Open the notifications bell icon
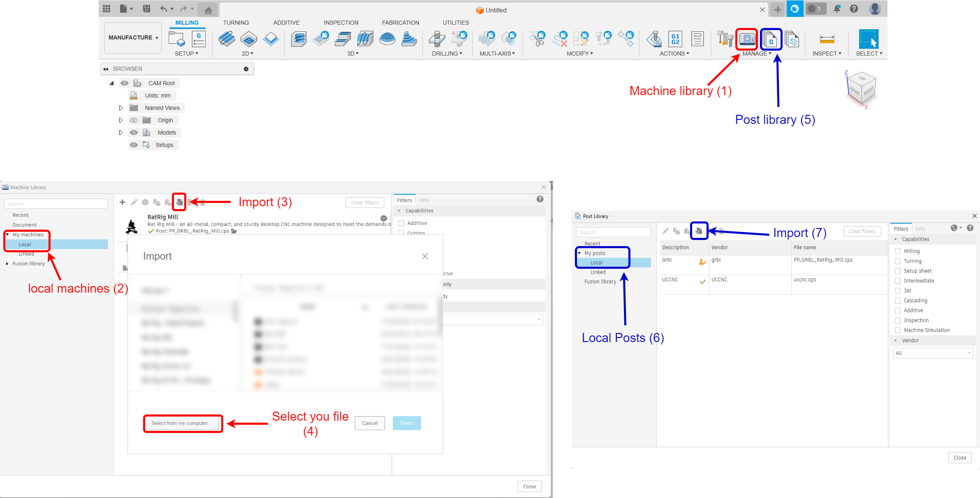The width and height of the screenshot is (980, 498). [836, 9]
